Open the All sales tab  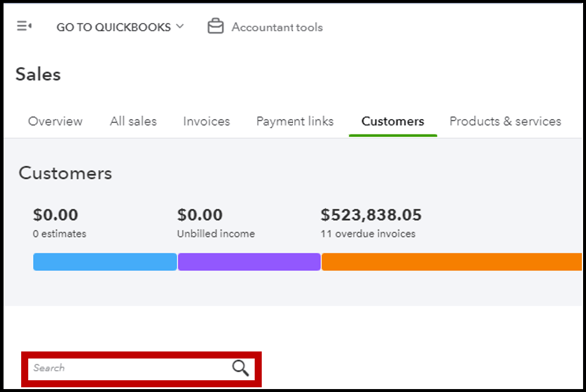133,121
